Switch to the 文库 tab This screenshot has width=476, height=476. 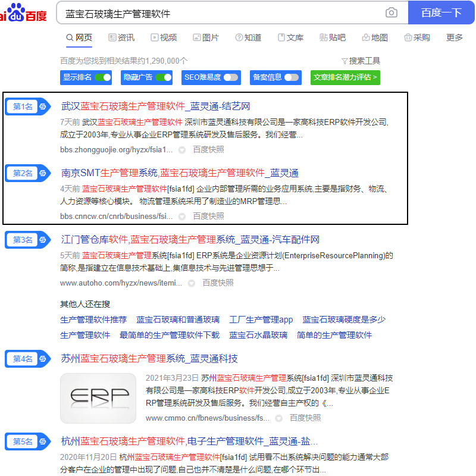click(x=290, y=37)
